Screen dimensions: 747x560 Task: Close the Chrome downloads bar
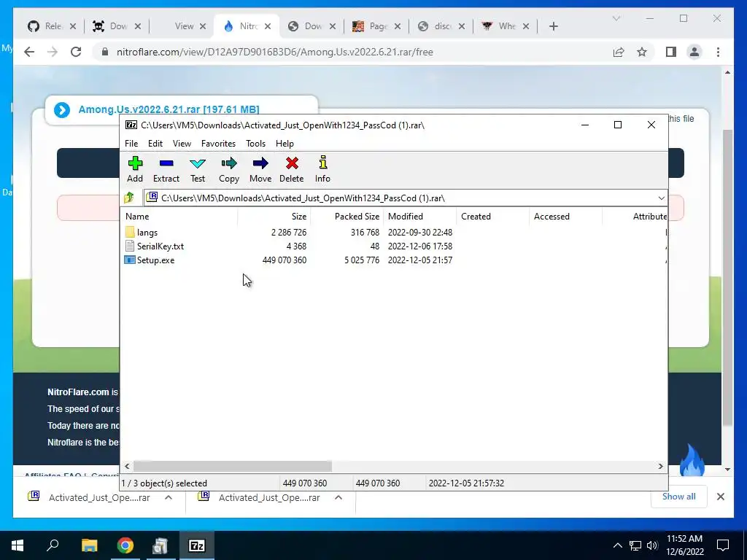click(720, 497)
